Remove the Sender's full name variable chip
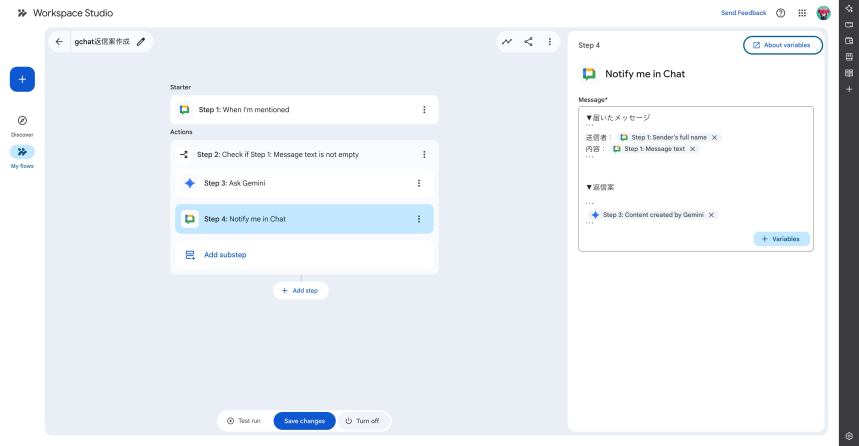This screenshot has height=446, width=859. 714,137
